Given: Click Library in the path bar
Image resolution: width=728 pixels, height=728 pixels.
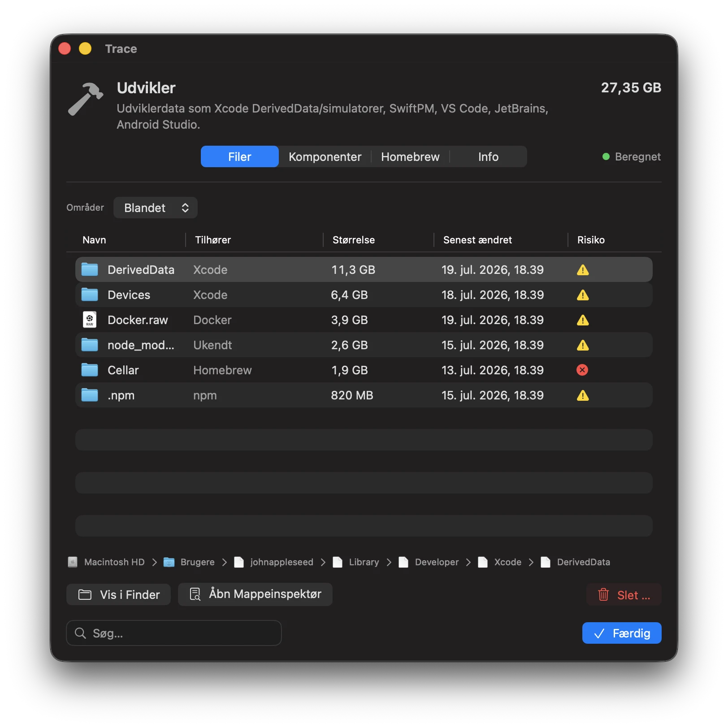Looking at the screenshot, I should pos(364,562).
